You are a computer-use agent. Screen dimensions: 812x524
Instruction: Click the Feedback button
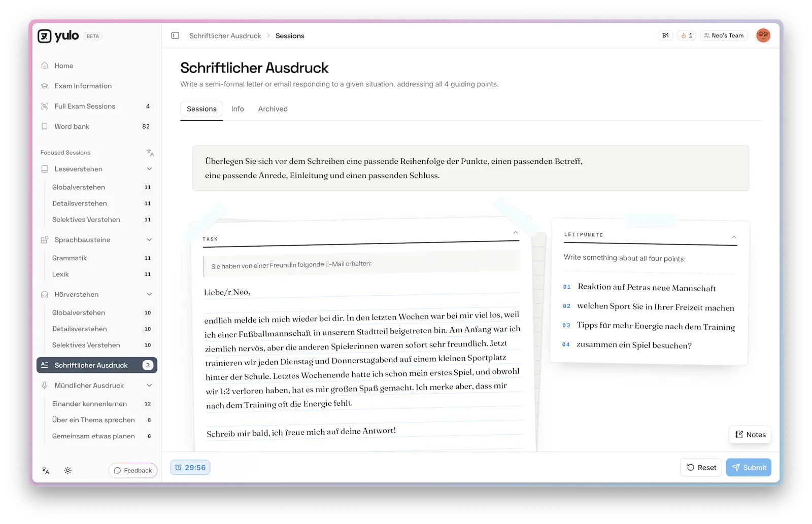133,470
